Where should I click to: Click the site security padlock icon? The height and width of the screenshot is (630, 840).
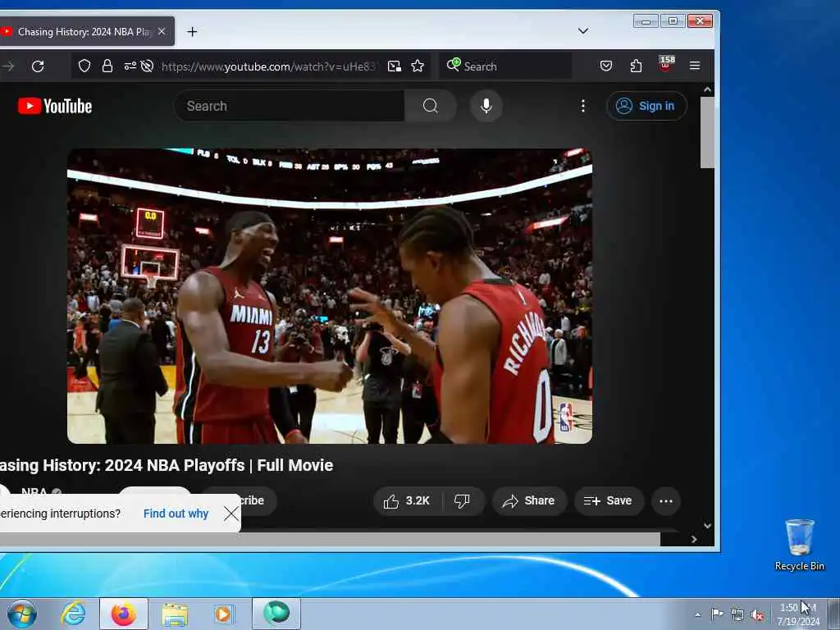coord(107,66)
